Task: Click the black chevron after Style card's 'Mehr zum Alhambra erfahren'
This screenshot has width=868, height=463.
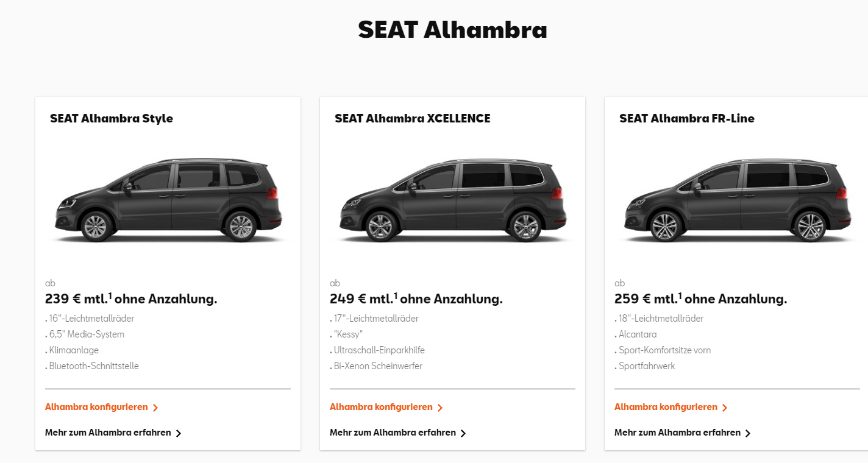Action: [x=179, y=433]
